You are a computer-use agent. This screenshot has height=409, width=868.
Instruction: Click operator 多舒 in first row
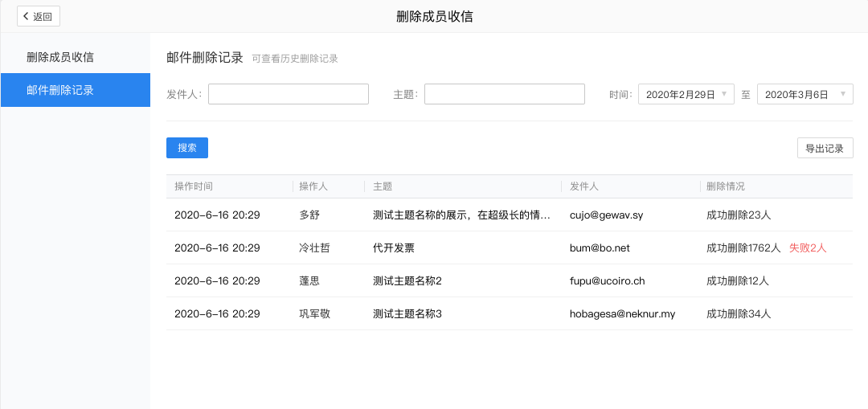coord(309,215)
